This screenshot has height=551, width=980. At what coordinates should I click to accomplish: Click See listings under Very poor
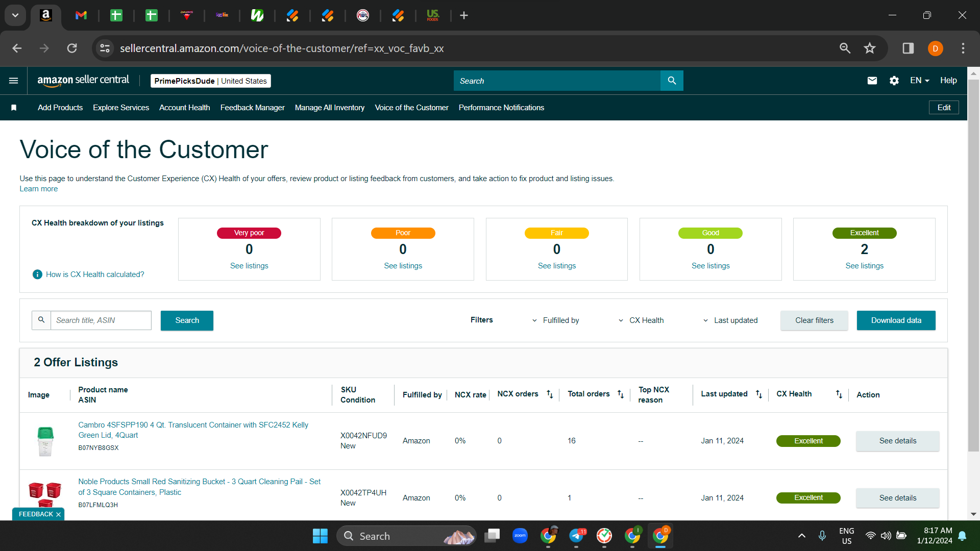tap(249, 266)
